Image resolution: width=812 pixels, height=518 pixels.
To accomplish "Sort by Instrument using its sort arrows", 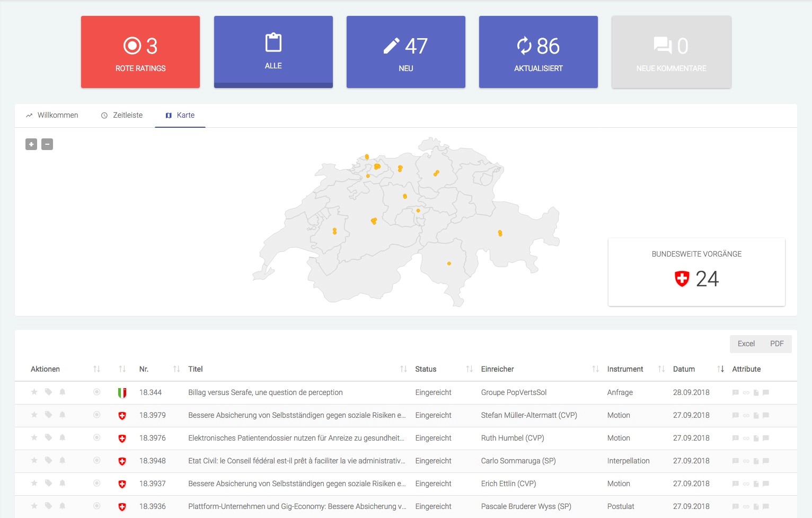I will tap(661, 369).
